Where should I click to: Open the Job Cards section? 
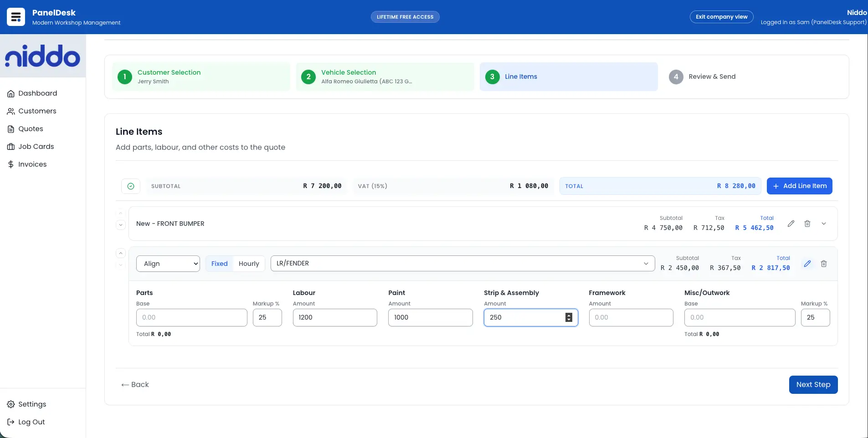(x=36, y=146)
